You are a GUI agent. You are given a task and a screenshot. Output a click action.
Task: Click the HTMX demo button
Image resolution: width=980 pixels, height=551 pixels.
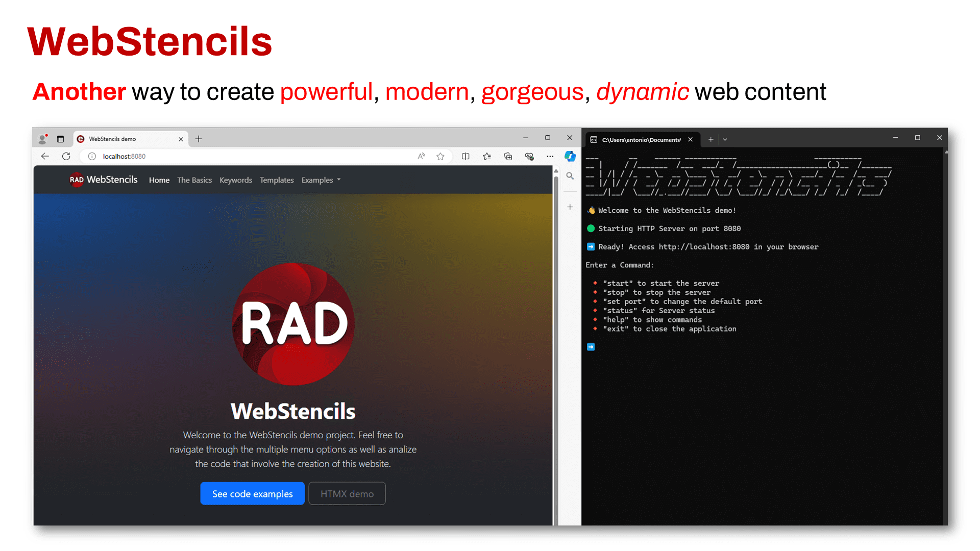pos(347,493)
